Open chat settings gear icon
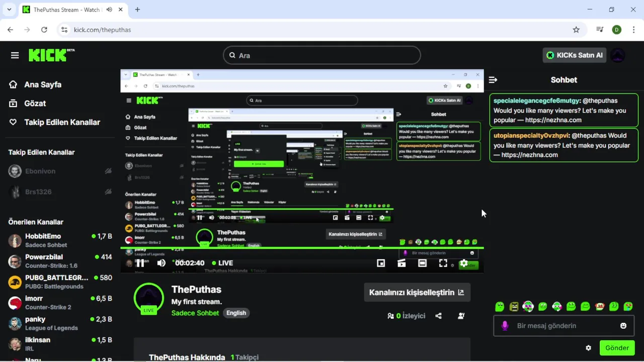 588,348
